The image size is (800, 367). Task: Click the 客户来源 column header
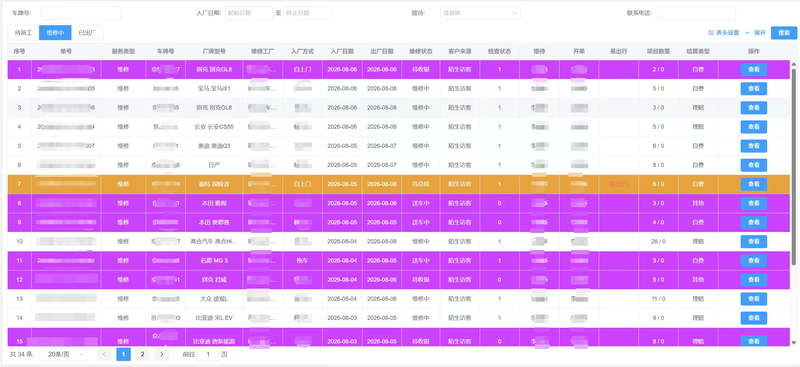[x=460, y=52]
